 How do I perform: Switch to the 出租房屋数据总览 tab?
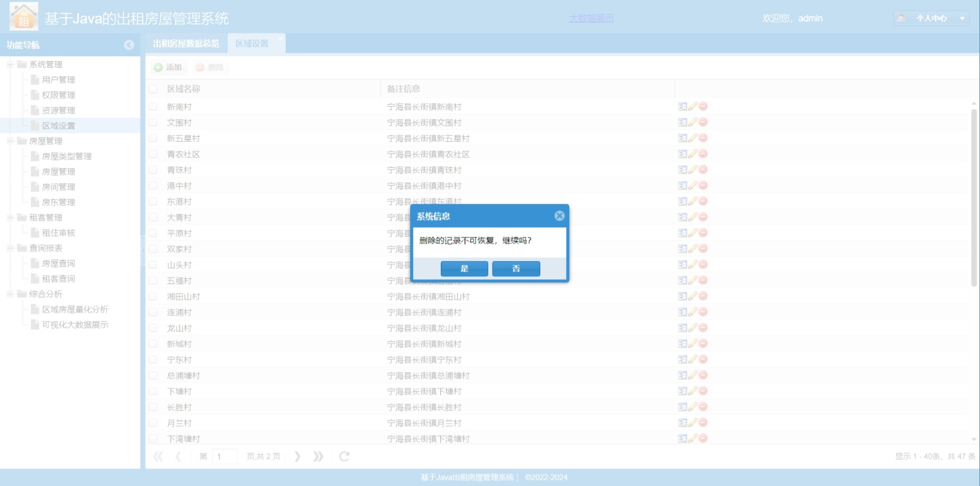tap(186, 43)
